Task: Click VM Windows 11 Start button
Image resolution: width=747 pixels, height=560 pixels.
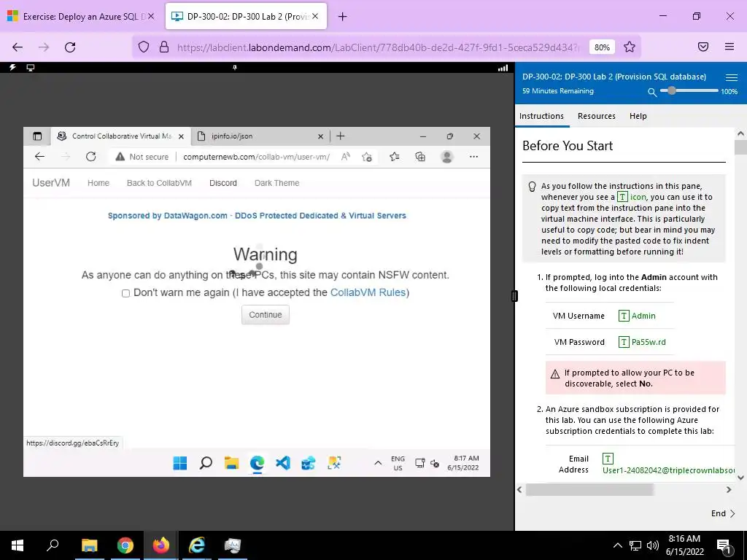Action: tap(180, 462)
